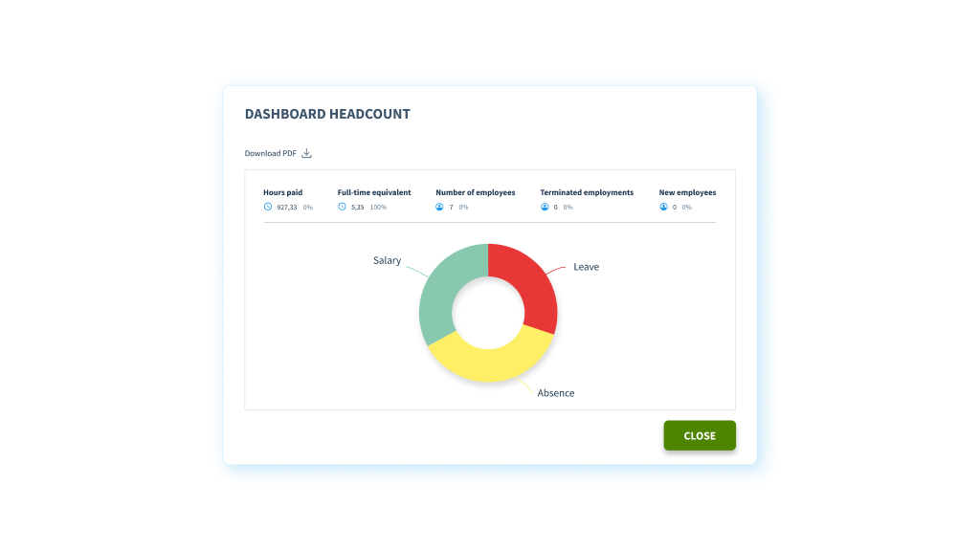Click the 927,33 hours paid value
980x551 pixels.
pyautogui.click(x=287, y=208)
